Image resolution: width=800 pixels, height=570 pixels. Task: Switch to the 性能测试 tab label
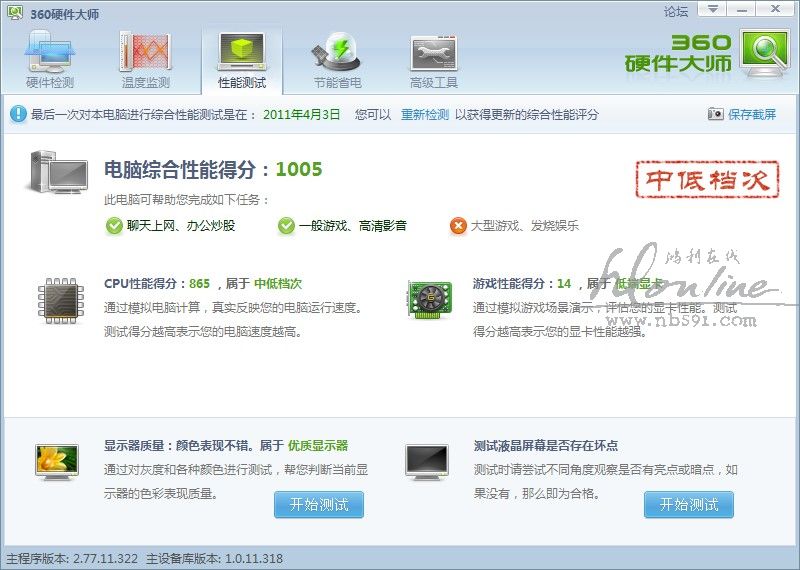[x=242, y=83]
